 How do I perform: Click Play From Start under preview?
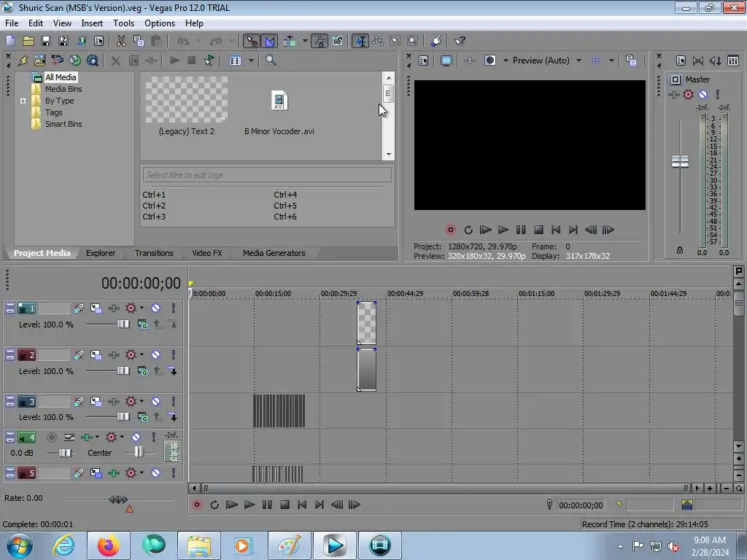pyautogui.click(x=485, y=230)
